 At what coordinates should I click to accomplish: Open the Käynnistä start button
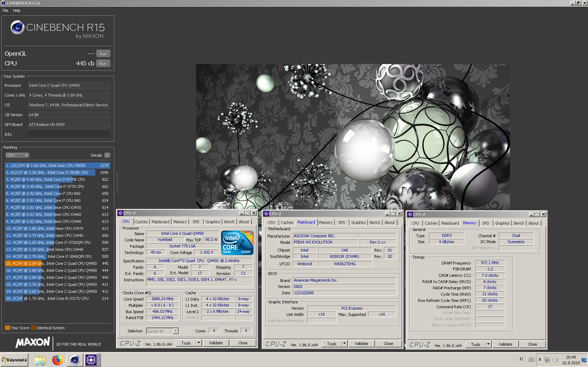(14, 360)
